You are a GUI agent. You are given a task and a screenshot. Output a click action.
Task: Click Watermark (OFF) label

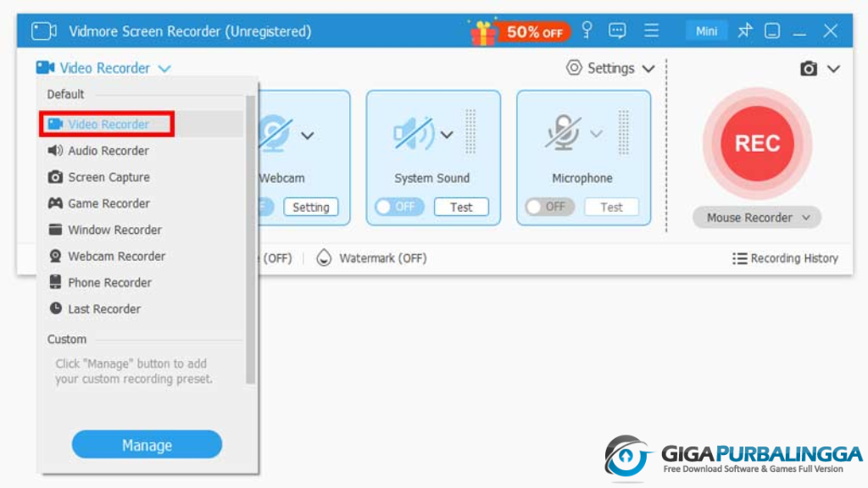[x=382, y=258]
